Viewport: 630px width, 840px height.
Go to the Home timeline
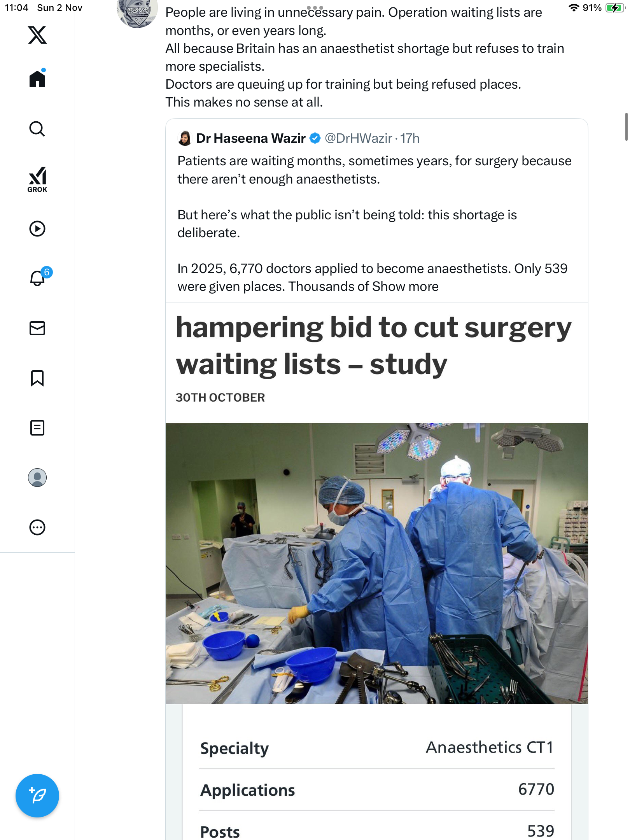pyautogui.click(x=37, y=79)
